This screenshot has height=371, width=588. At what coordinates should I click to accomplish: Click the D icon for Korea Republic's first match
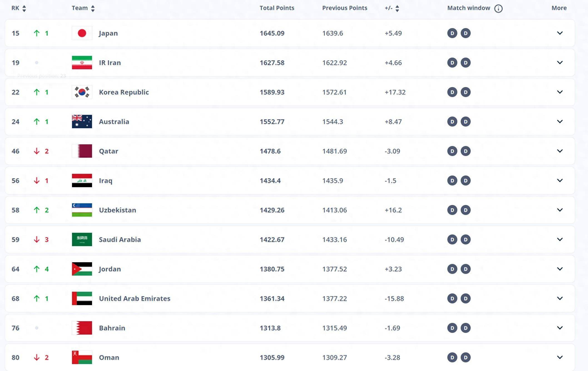(x=452, y=92)
